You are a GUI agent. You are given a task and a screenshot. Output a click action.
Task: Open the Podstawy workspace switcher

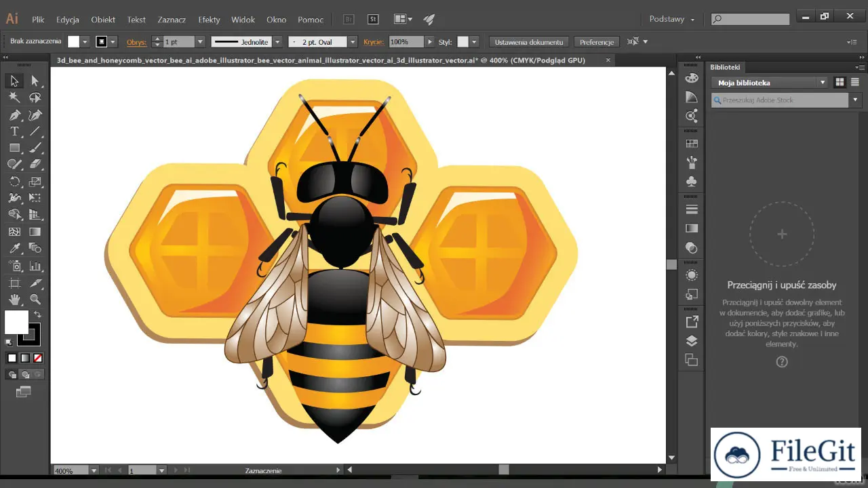point(671,19)
